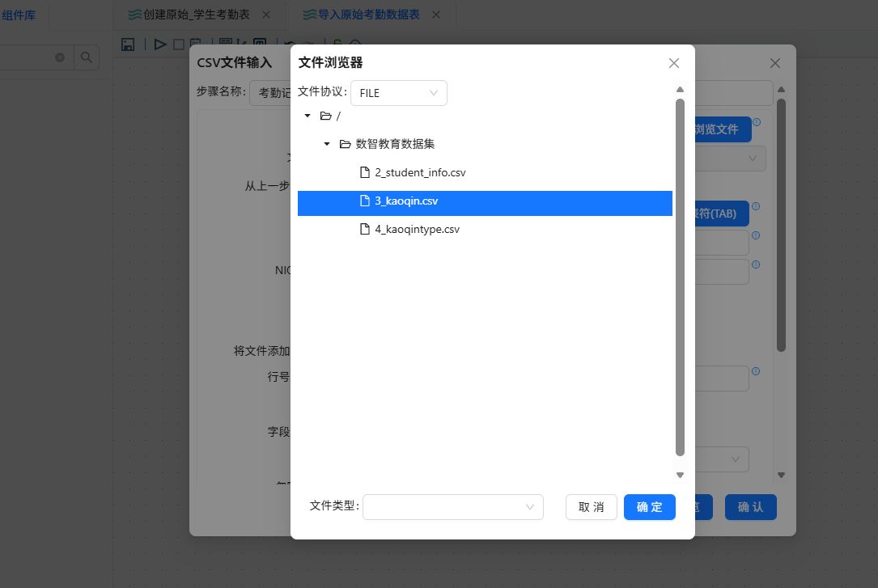Viewport: 878px width, 588px height.
Task: Close the 创建原始_学生考勤表 tab
Action: (266, 15)
